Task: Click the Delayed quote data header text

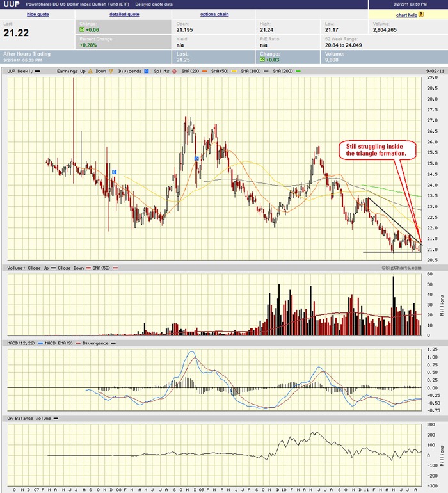Action: [x=154, y=4]
